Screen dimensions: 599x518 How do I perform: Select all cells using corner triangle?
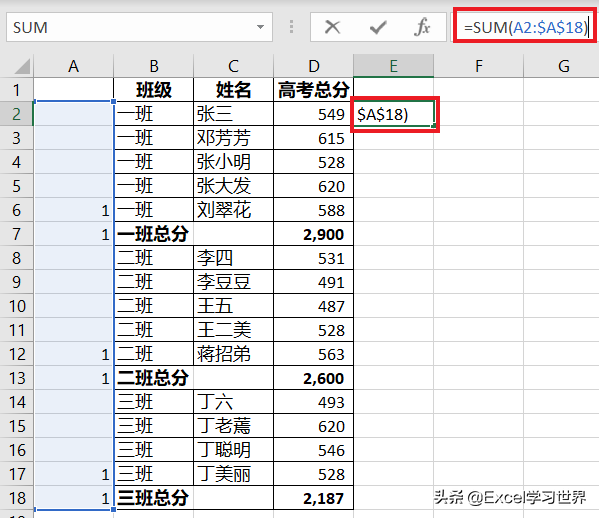22,66
